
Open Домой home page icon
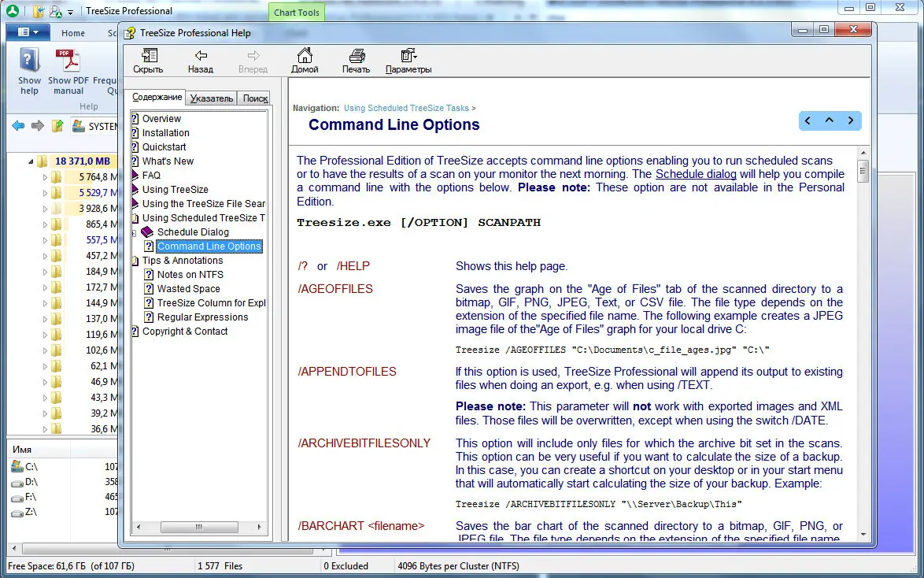pos(305,55)
